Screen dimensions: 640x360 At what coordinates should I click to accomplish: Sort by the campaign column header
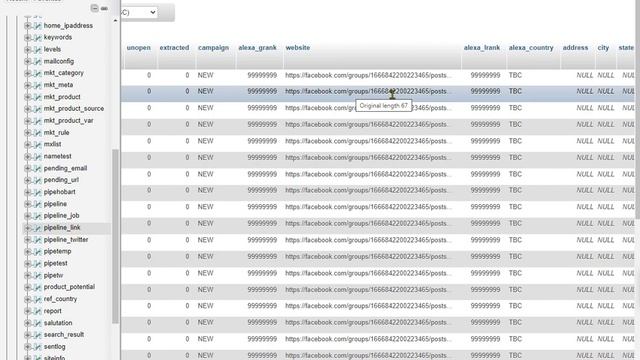click(213, 48)
